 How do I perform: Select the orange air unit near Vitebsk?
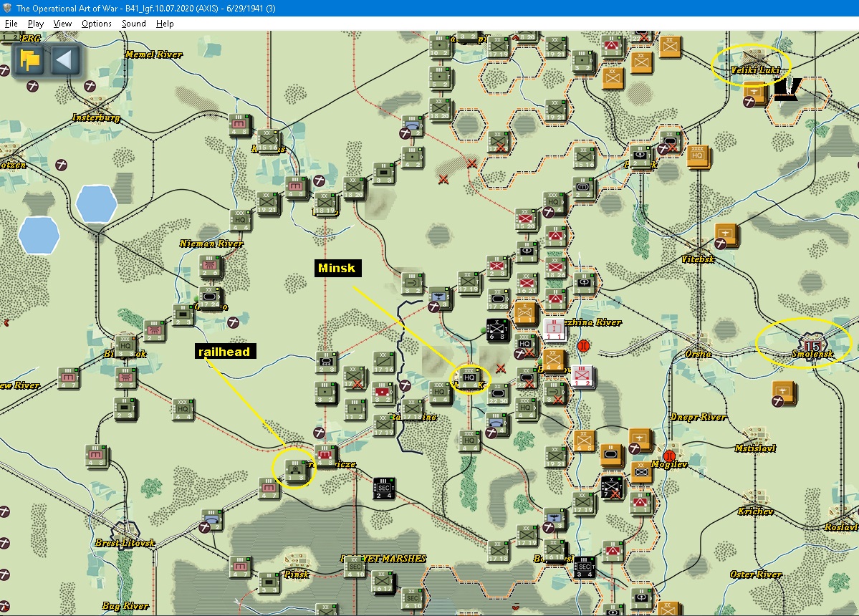coord(725,235)
